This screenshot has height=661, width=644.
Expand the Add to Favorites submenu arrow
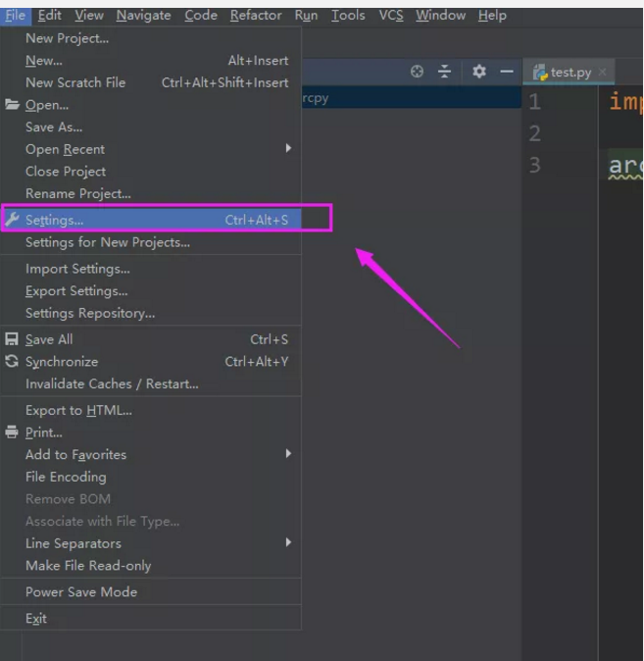(x=288, y=454)
